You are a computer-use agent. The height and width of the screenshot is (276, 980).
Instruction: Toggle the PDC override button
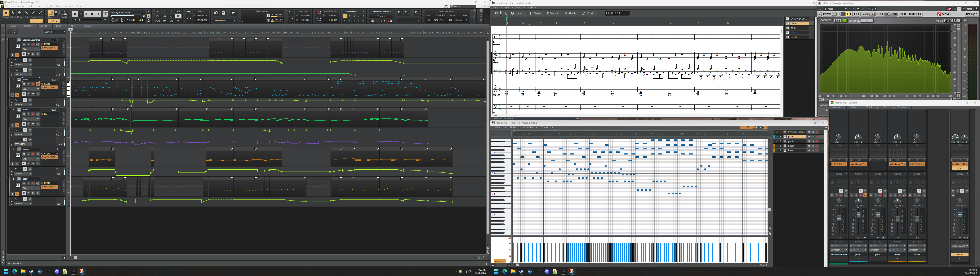tap(158, 21)
